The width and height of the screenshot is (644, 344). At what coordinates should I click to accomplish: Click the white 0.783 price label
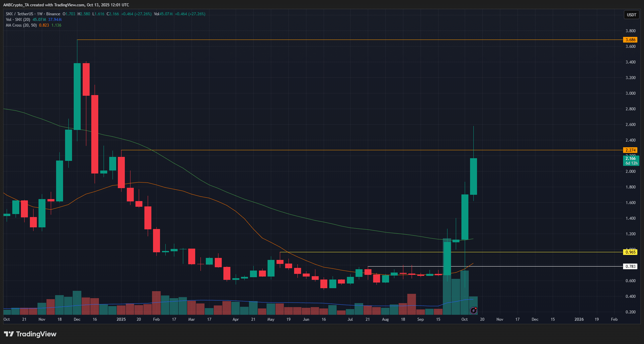coord(630,267)
